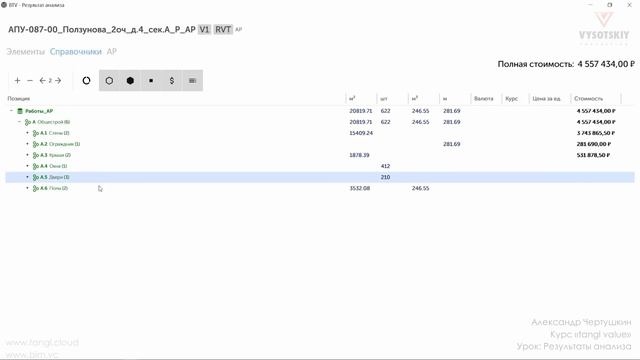Click the plus expand-all toolbar icon
The image size is (640, 360).
[x=17, y=81]
